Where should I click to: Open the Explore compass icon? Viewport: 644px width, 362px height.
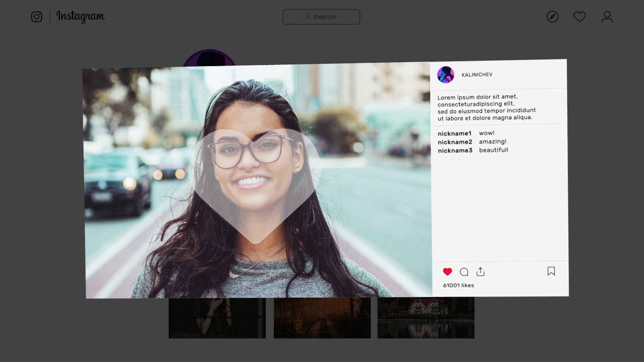552,17
